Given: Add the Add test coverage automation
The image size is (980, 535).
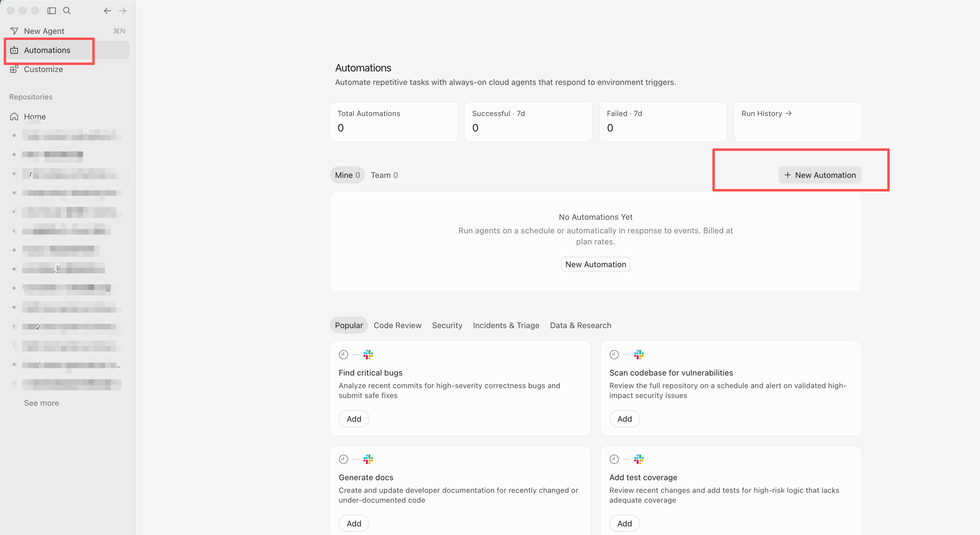Looking at the screenshot, I should click(x=624, y=523).
